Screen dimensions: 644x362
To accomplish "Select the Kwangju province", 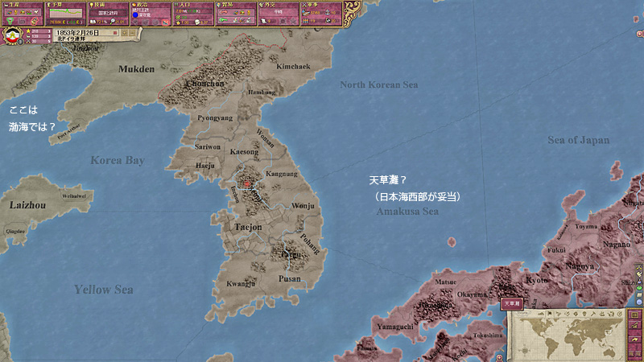I will click(x=241, y=284).
